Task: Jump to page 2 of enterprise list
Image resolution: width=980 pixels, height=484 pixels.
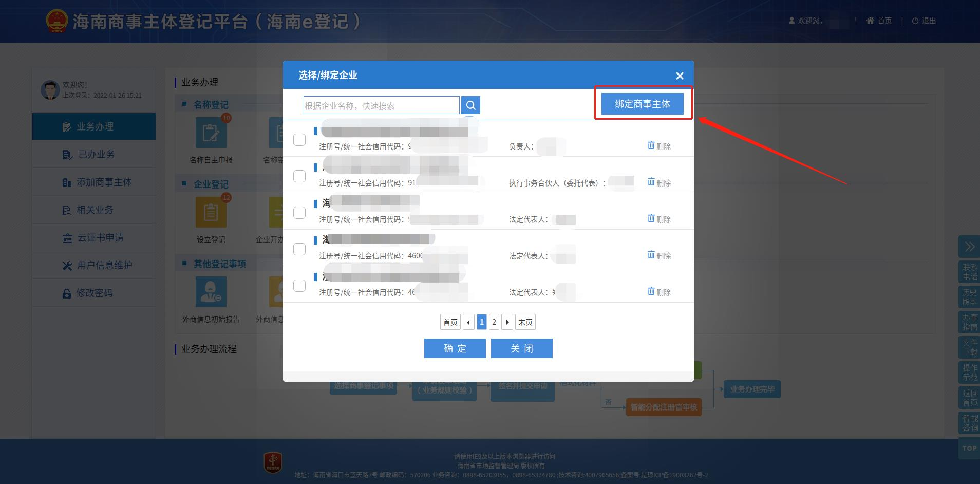Action: tap(494, 322)
